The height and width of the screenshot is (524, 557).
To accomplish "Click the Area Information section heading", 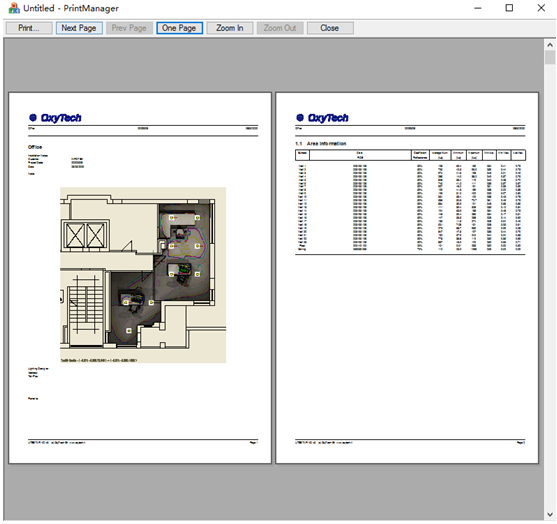I will tap(321, 144).
